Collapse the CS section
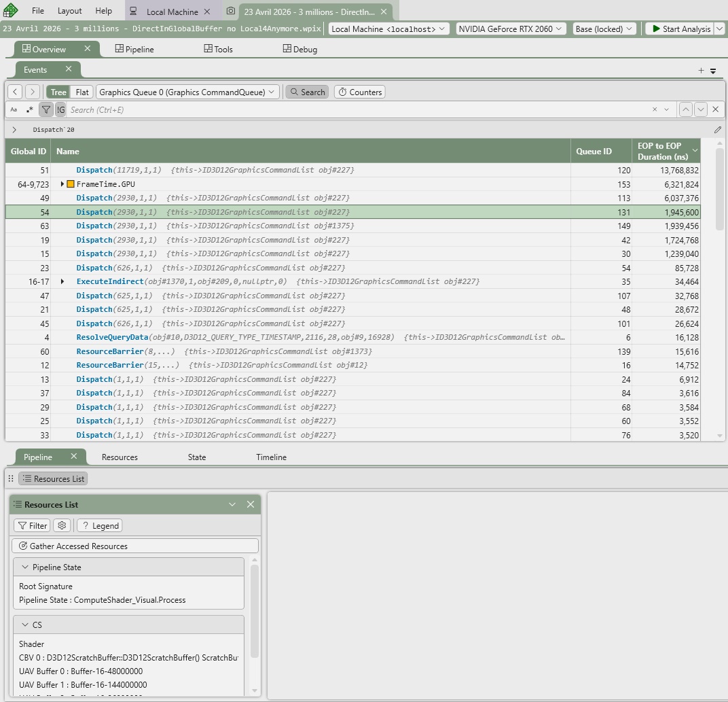 pos(25,625)
